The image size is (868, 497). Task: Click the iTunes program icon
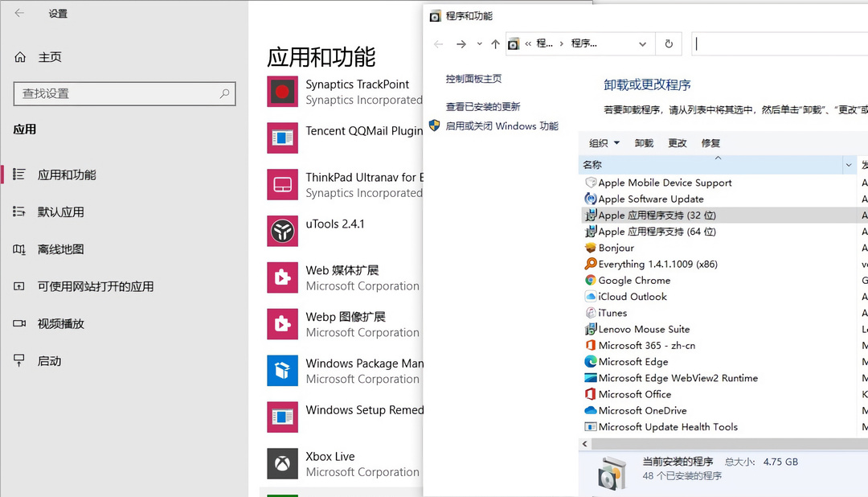tap(589, 313)
